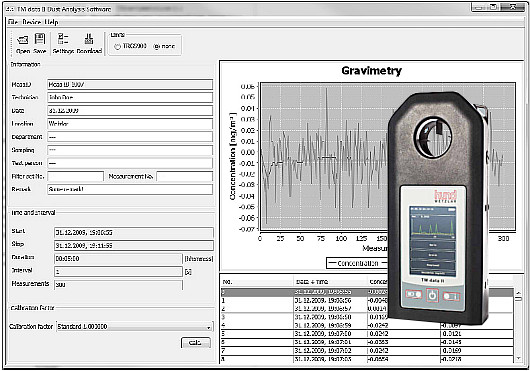Select table row number 4
530x371 pixels.
click(x=367, y=325)
